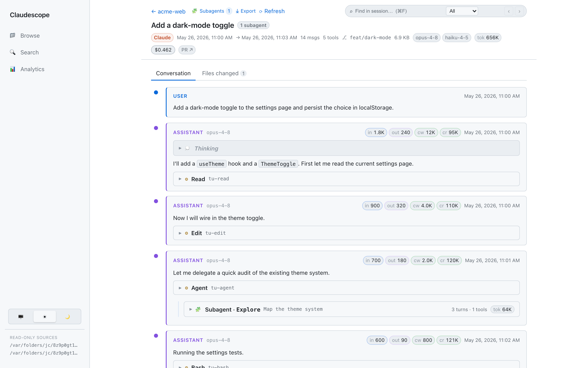Export the session
Screen dimensions: 588x368
pyautogui.click(x=245, y=11)
